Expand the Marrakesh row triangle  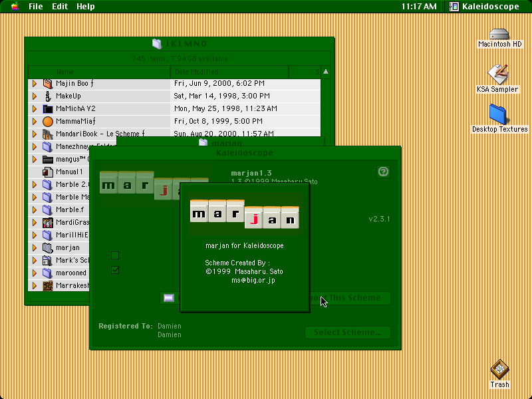[x=35, y=286]
